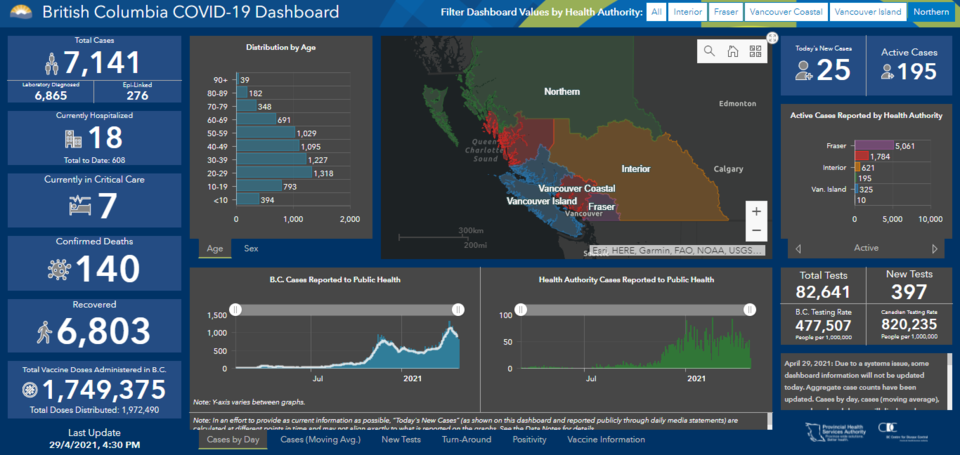Click the New Tests value 397
Viewport: 960px width, 455px height.
tap(909, 291)
